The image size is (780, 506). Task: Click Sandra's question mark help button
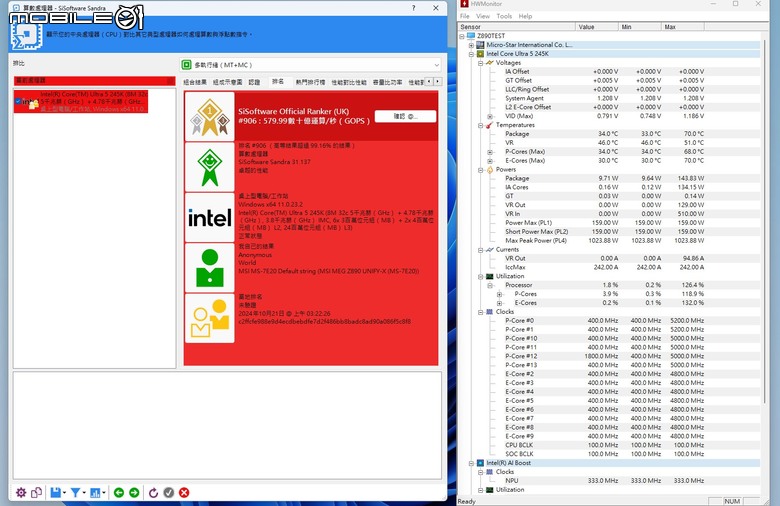[x=413, y=8]
